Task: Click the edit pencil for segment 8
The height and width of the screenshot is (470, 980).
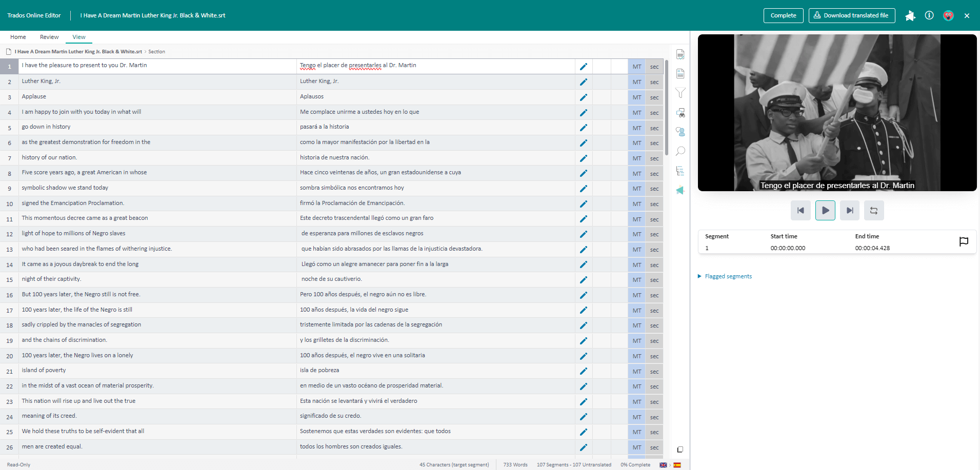Action: (x=583, y=173)
